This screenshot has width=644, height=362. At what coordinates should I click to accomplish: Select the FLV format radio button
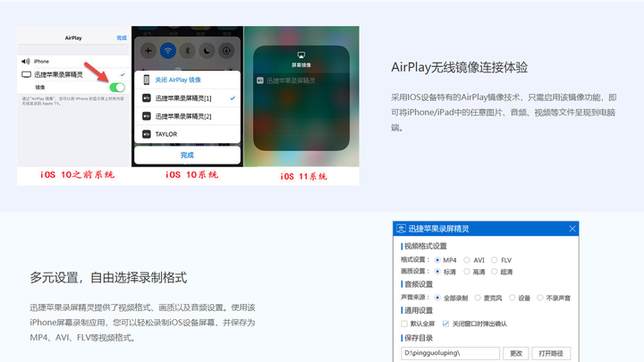494,260
